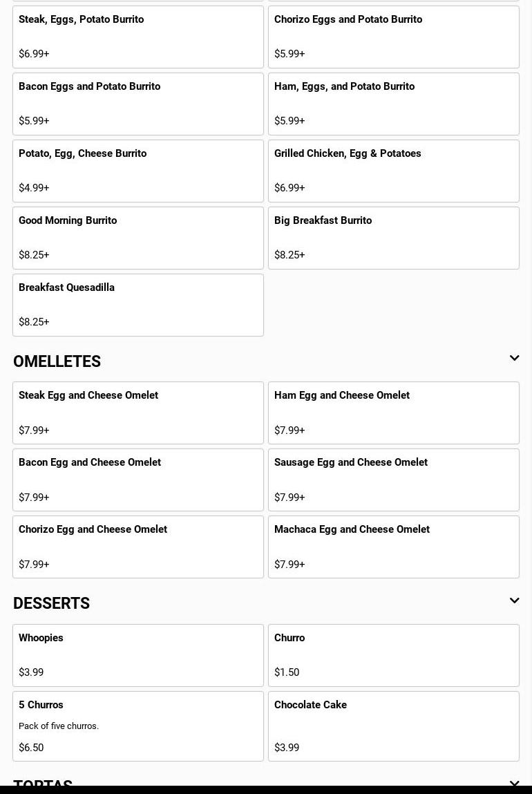Open the Big Breakfast Burrito item

[394, 238]
